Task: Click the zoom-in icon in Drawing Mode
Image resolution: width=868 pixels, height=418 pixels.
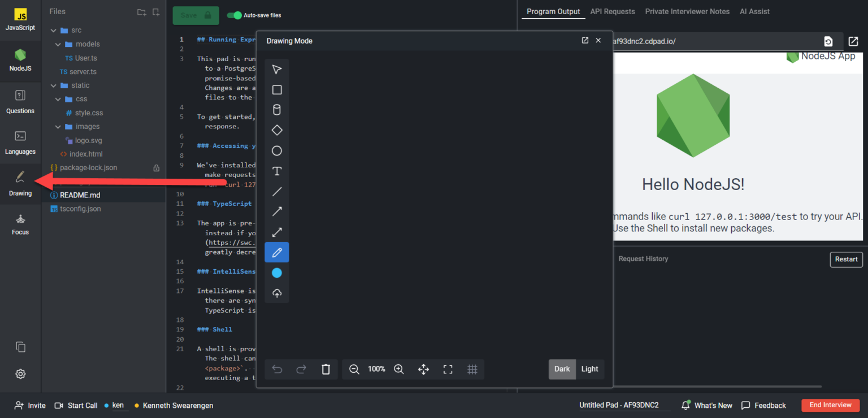Action: pos(398,369)
